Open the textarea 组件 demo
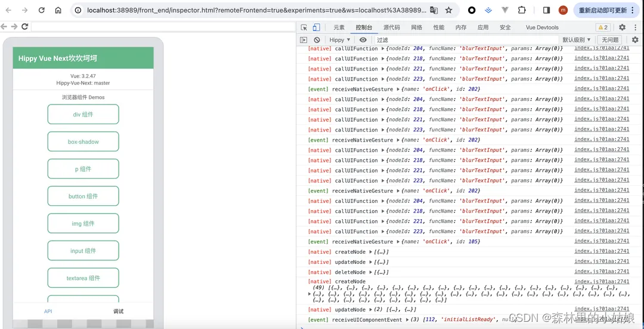 (83, 278)
